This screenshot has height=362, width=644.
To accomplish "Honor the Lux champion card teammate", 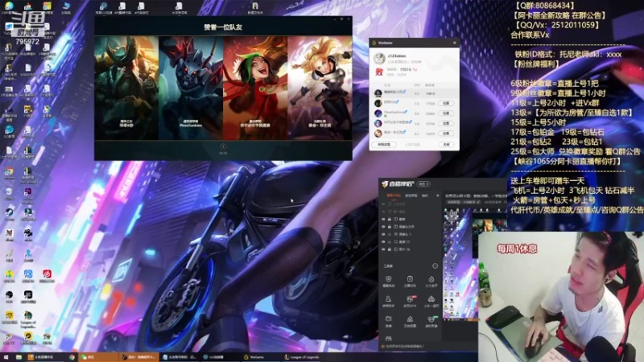I will [x=320, y=88].
